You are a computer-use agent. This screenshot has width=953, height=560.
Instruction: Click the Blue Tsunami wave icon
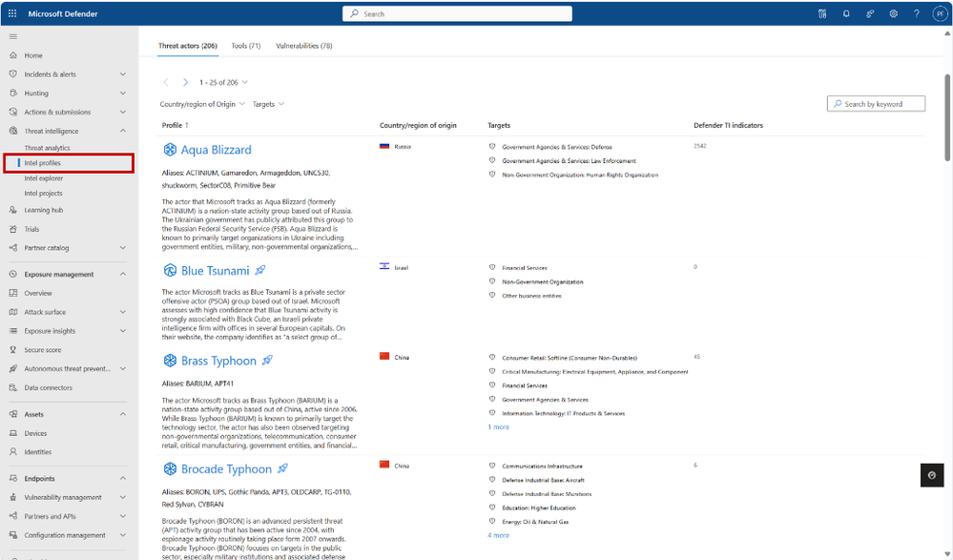click(x=170, y=271)
